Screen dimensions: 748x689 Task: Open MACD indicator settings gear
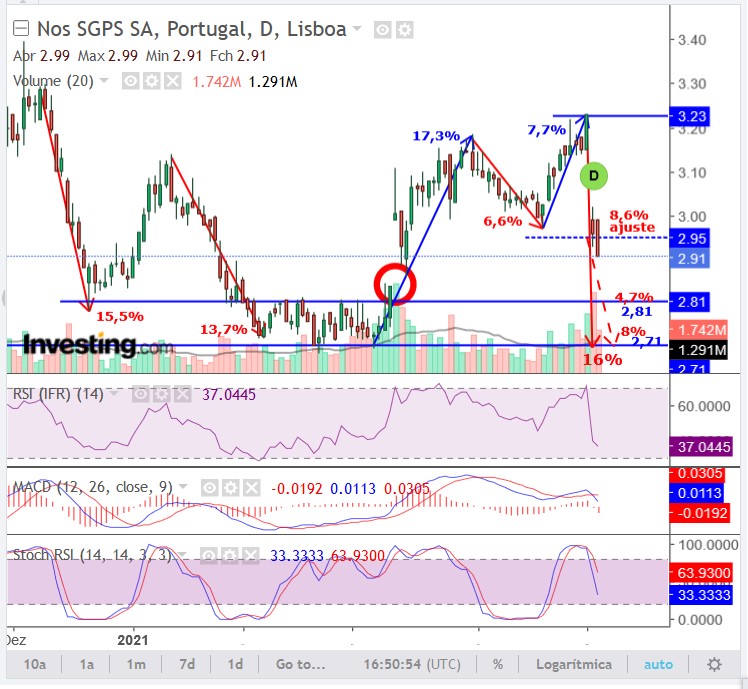click(x=231, y=488)
